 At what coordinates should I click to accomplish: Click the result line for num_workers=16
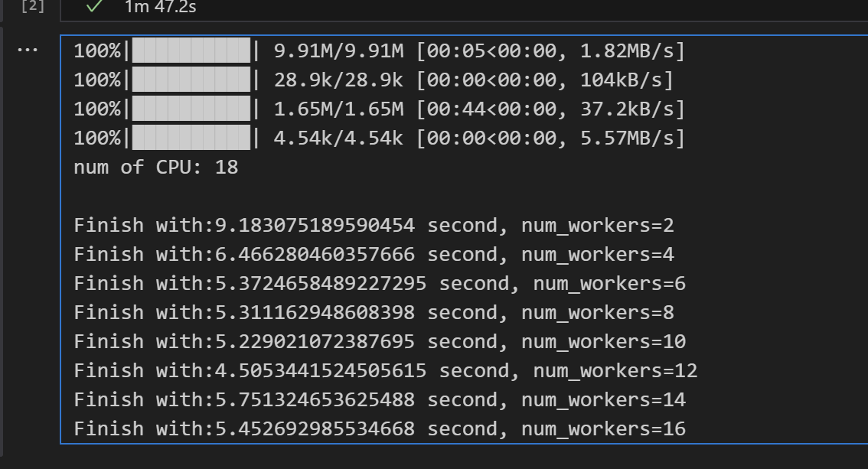380,428
